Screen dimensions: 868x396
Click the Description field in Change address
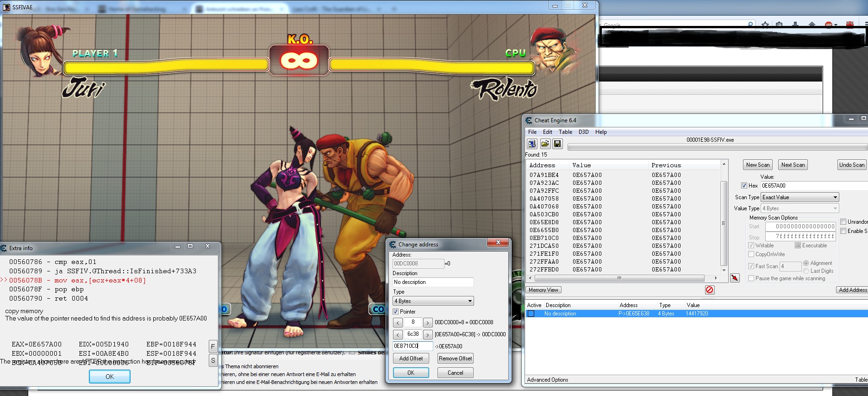coord(433,282)
